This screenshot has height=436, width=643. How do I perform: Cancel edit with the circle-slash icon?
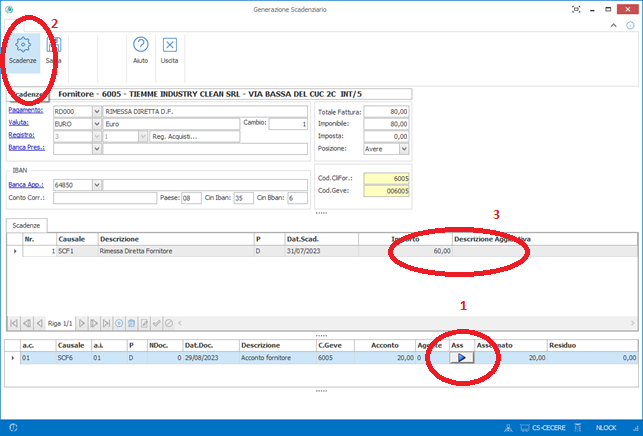tap(169, 323)
